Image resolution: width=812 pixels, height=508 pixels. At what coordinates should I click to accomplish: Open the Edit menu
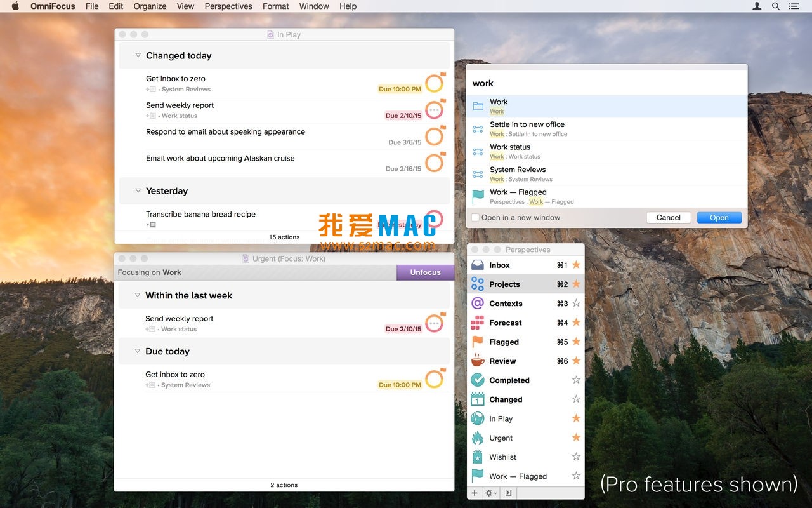[x=116, y=6]
